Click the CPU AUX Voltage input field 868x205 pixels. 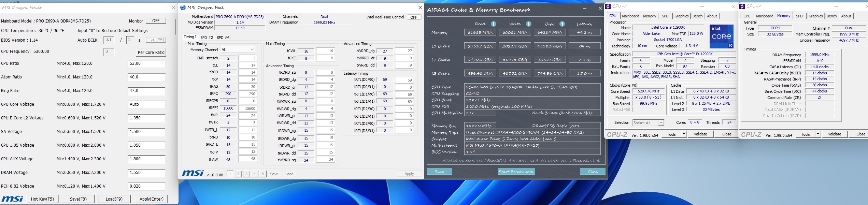click(x=146, y=159)
